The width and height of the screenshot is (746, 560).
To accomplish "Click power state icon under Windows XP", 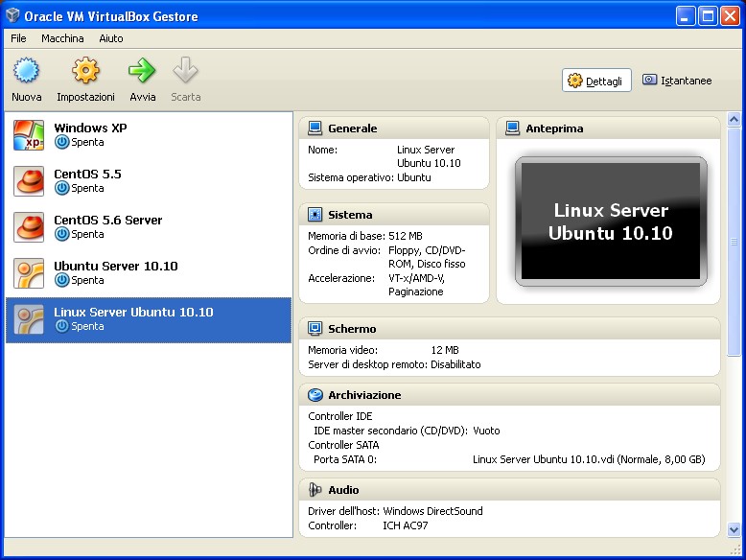I will pos(62,142).
